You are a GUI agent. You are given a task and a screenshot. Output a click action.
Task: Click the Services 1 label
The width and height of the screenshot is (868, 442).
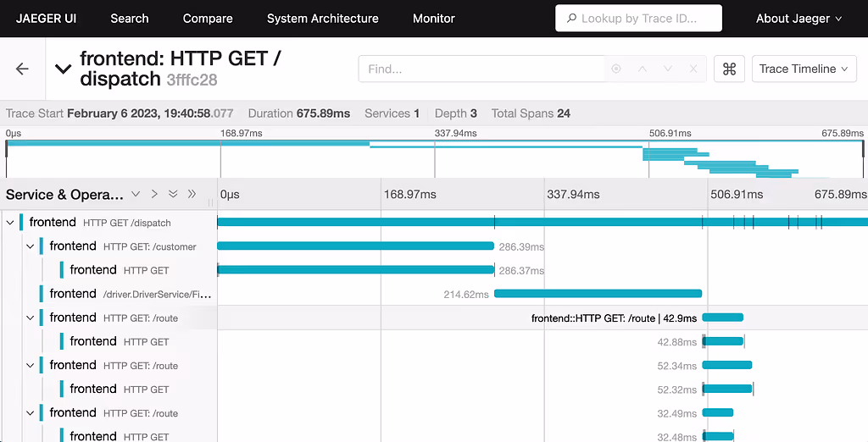coord(392,113)
